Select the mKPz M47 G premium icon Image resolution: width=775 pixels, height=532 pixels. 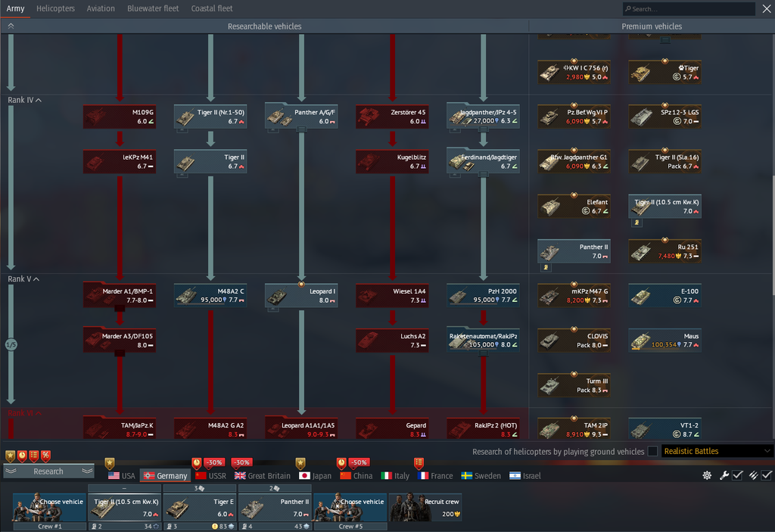pos(574,296)
